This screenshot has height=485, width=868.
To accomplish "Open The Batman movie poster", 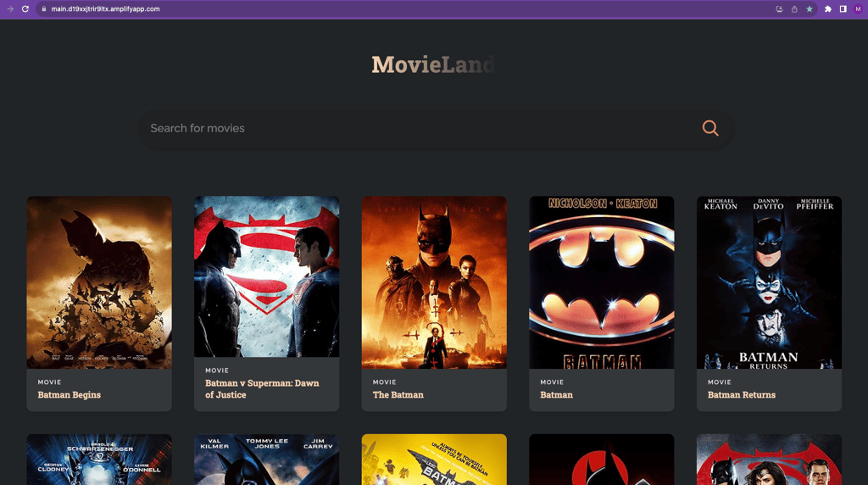I will click(x=434, y=282).
